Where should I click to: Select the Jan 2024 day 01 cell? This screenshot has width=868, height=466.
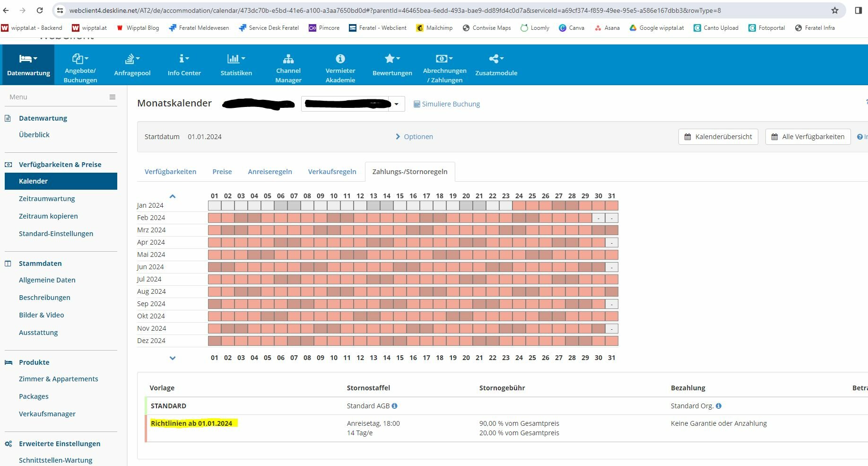(x=215, y=205)
